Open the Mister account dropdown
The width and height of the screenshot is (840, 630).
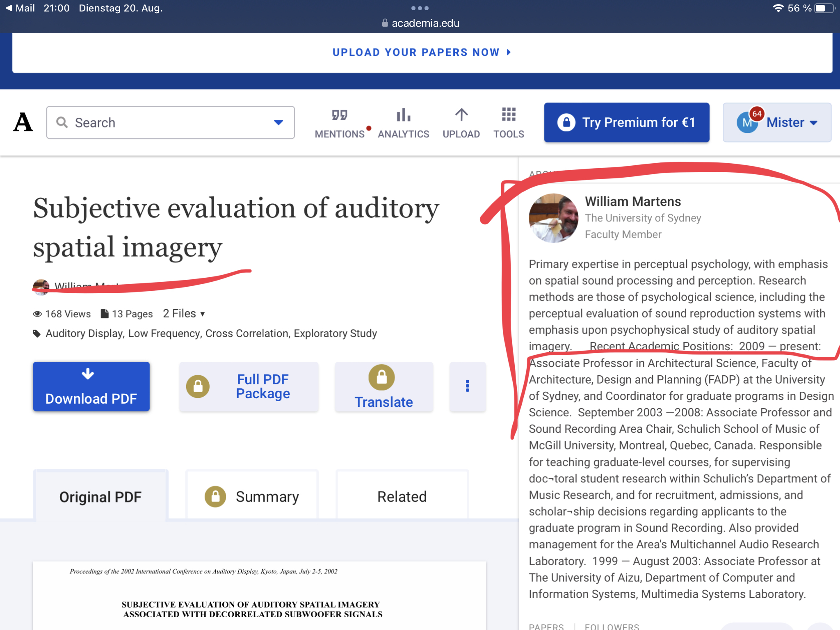coord(777,122)
